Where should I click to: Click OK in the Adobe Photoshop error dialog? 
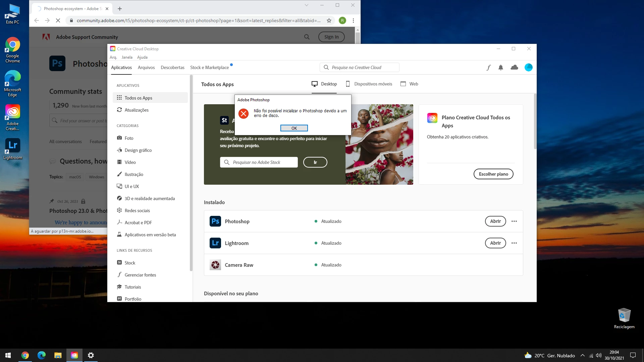click(294, 128)
